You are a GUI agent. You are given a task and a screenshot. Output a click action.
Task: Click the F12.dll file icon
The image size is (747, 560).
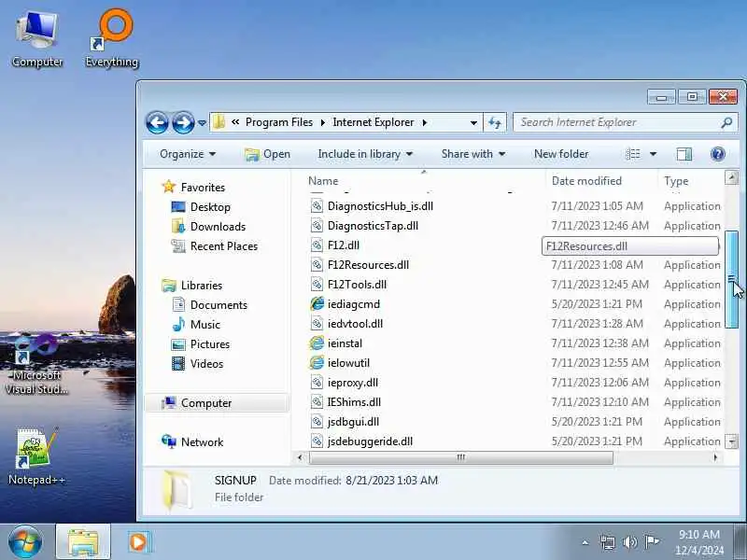pos(317,245)
